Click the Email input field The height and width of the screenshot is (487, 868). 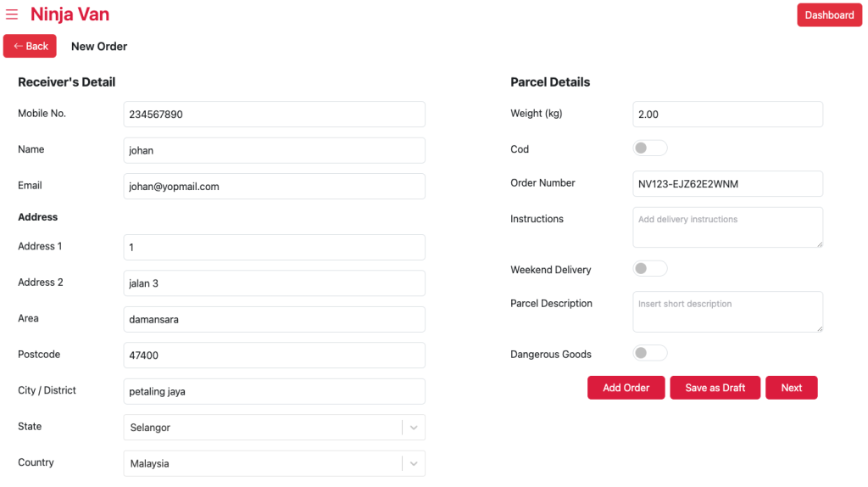click(274, 186)
